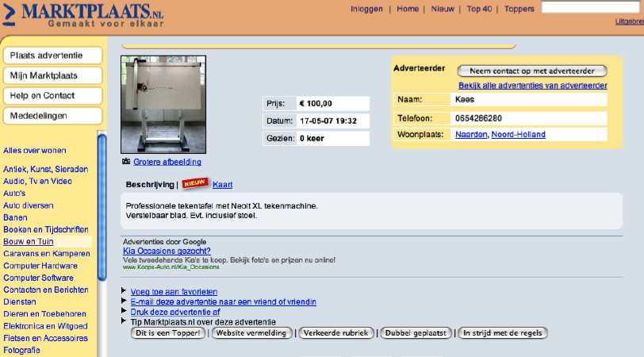Select the Beschrijving tab

tap(149, 185)
